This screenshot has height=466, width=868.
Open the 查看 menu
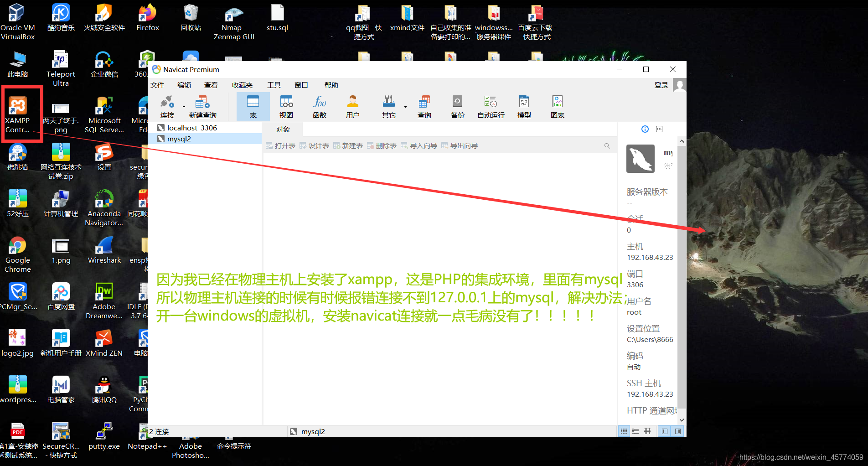click(x=211, y=85)
